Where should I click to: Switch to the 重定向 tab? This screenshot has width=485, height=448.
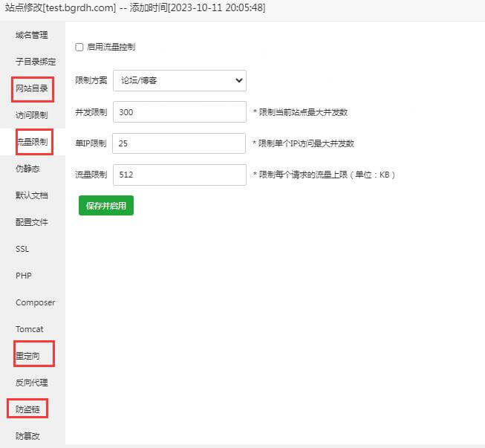[27, 356]
